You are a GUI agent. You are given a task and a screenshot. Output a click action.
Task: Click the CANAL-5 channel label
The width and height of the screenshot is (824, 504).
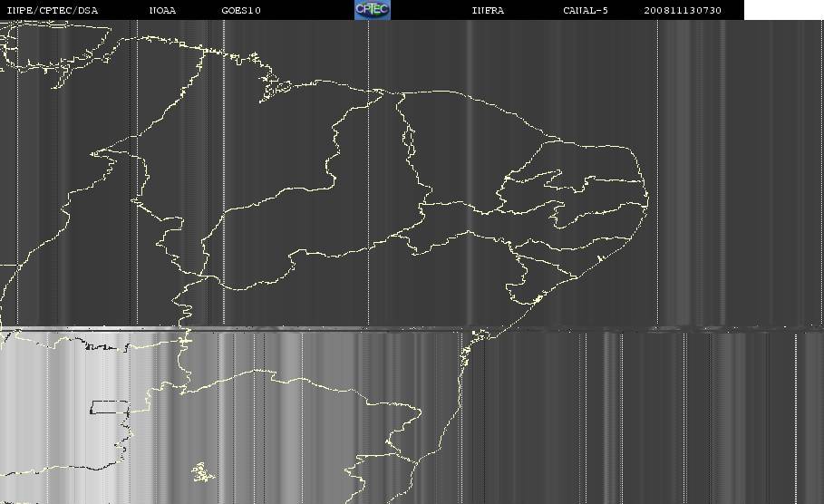[586, 10]
